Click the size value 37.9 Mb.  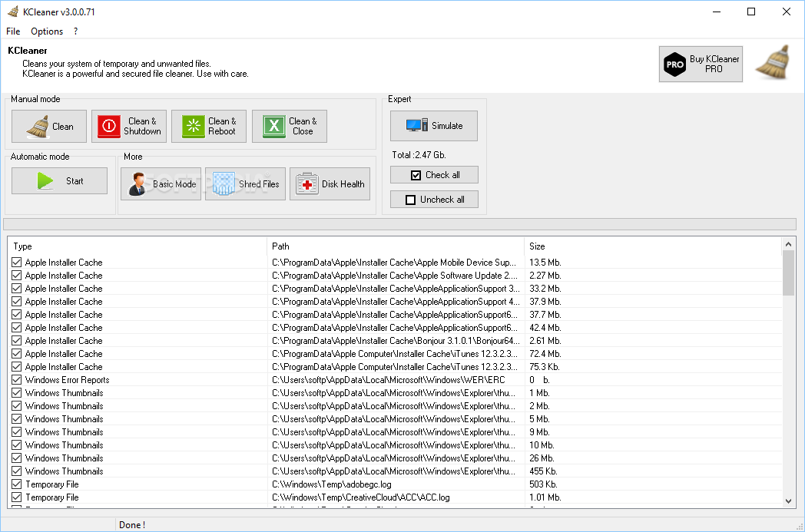coord(545,302)
